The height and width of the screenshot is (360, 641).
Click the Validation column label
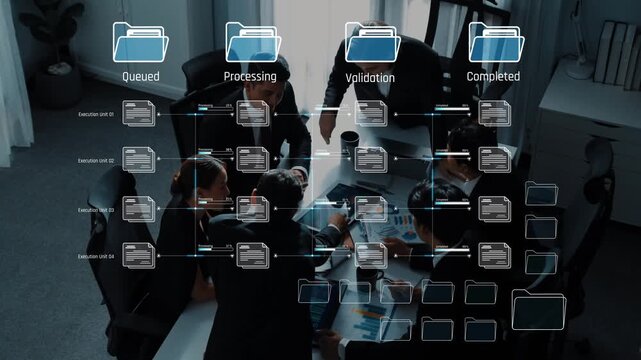pos(370,78)
